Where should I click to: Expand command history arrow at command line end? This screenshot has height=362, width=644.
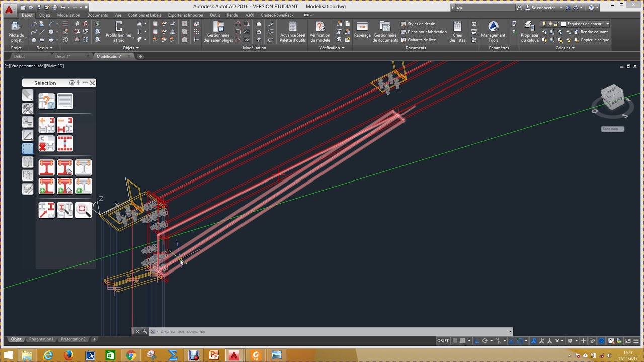click(x=510, y=331)
